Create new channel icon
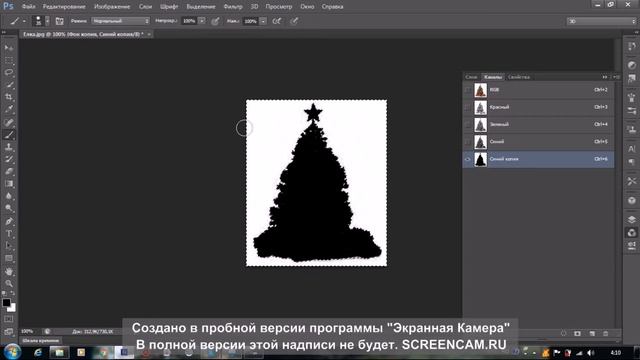 591,333
